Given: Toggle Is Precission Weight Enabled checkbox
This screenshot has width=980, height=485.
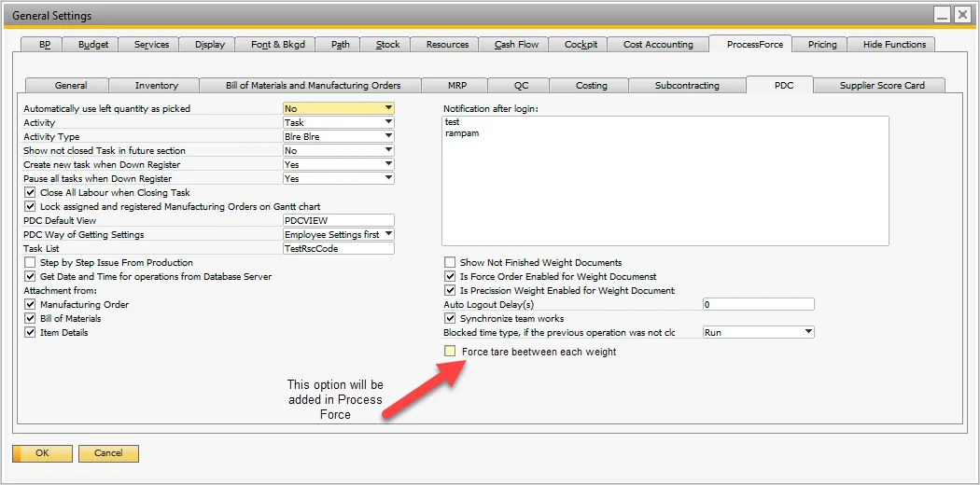Looking at the screenshot, I should pyautogui.click(x=450, y=290).
